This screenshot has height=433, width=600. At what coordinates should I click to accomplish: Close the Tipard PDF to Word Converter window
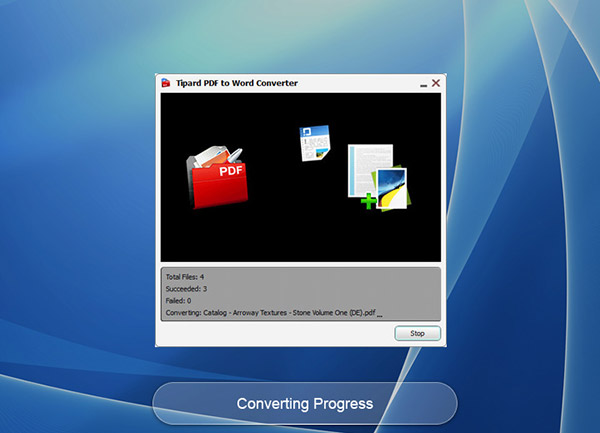(x=436, y=83)
